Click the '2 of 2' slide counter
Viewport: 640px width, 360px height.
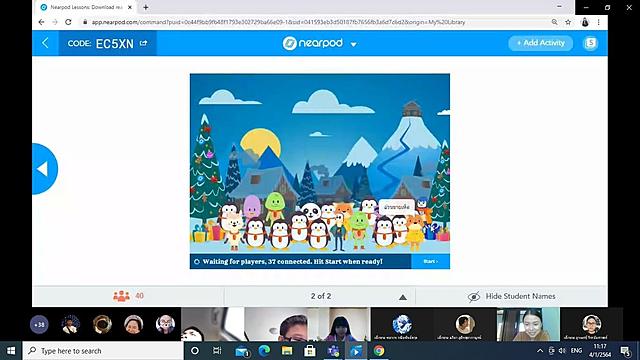tap(321, 296)
